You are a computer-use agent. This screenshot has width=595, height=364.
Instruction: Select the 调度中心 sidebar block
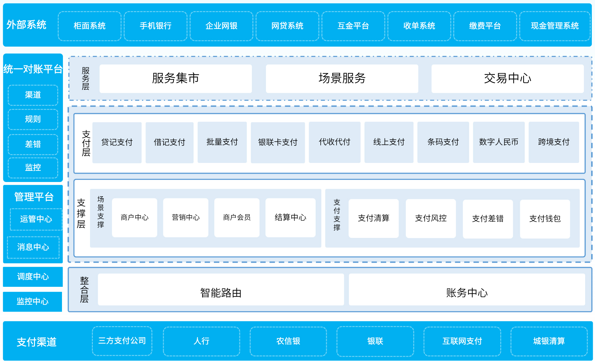tap(32, 277)
